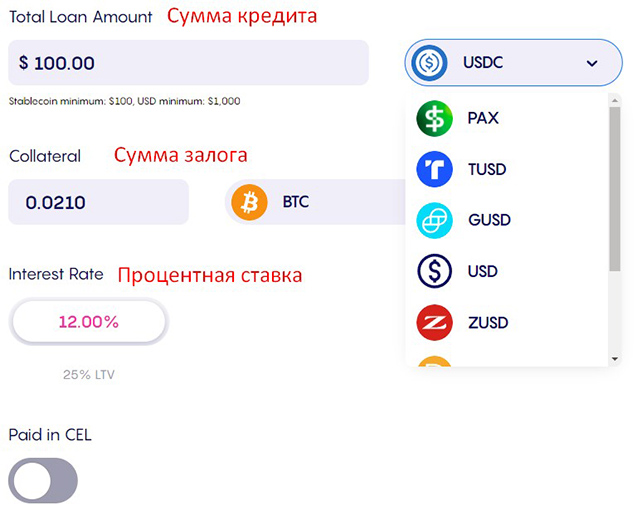Click the Total Loan Amount field

pyautogui.click(x=188, y=63)
